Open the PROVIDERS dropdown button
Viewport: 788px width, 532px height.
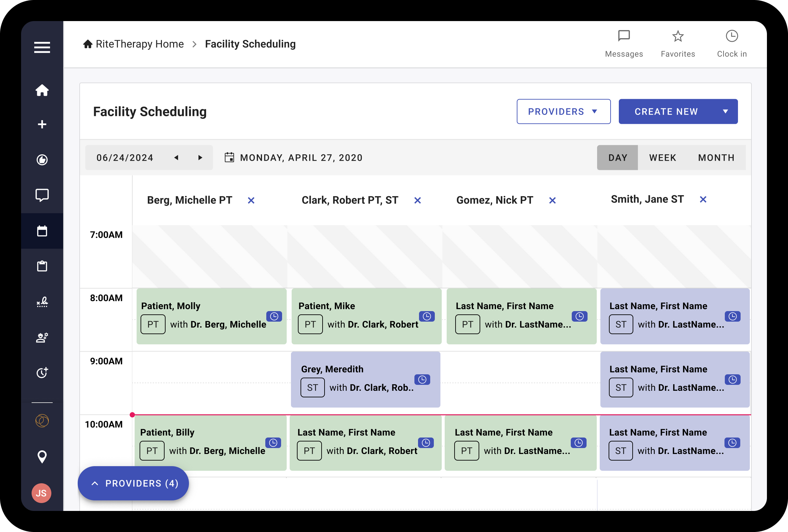564,112
